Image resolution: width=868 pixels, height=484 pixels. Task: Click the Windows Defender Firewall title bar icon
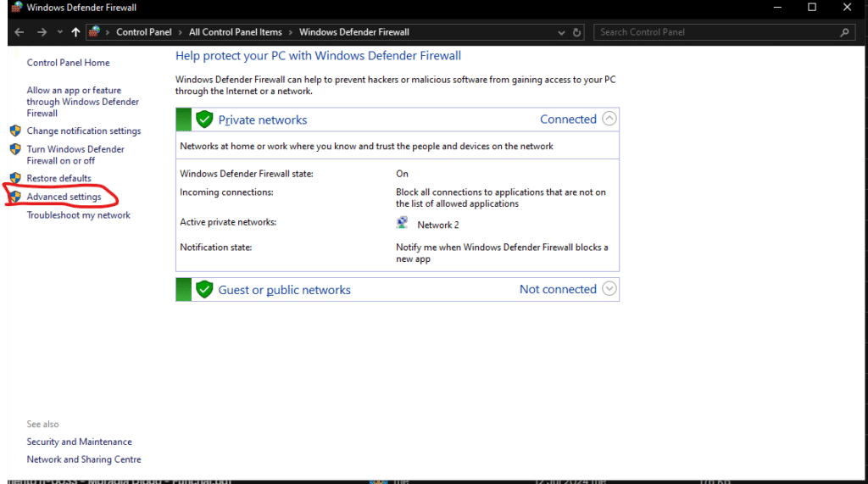[x=17, y=7]
